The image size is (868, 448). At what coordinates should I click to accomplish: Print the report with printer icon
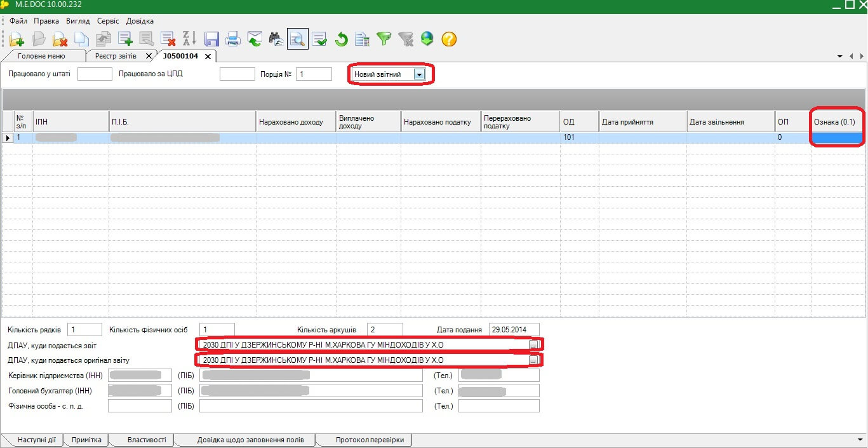233,39
